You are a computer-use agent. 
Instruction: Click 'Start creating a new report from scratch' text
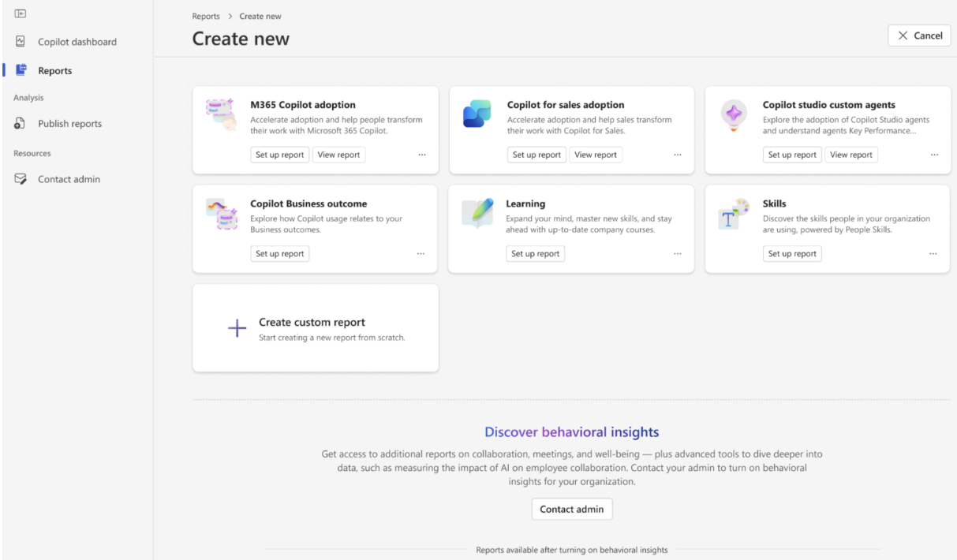point(332,338)
